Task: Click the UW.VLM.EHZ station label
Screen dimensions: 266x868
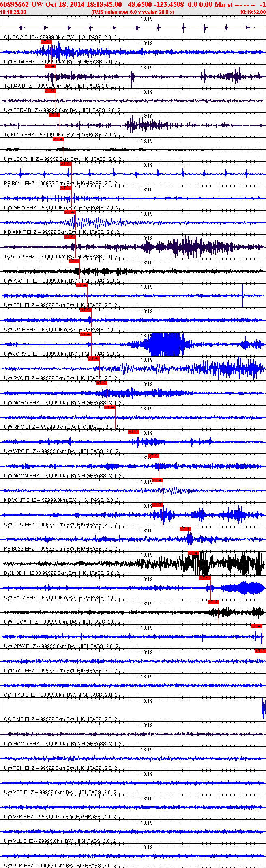Action: tap(19, 866)
